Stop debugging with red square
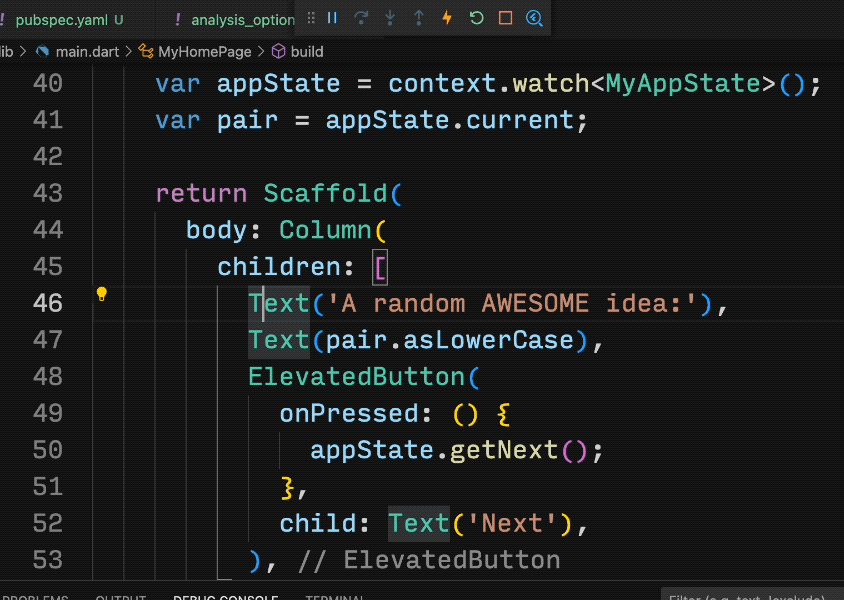This screenshot has height=600, width=844. pos(505,18)
